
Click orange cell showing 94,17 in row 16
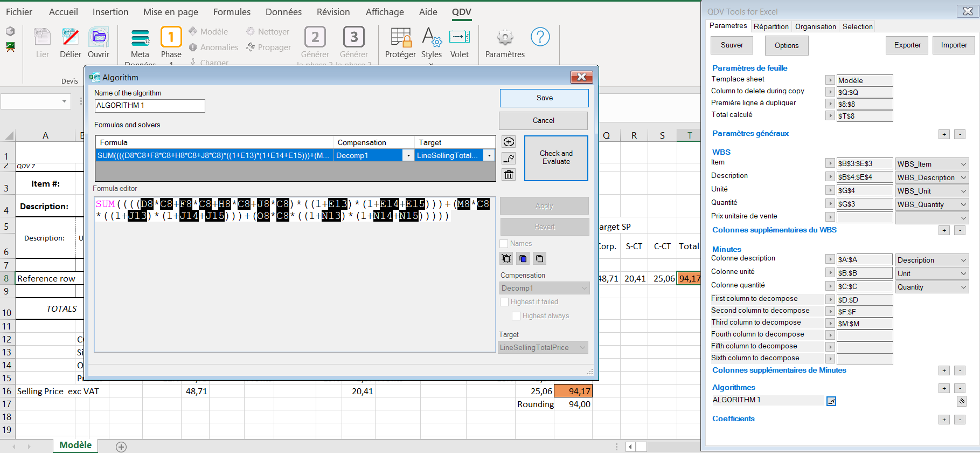pyautogui.click(x=573, y=391)
